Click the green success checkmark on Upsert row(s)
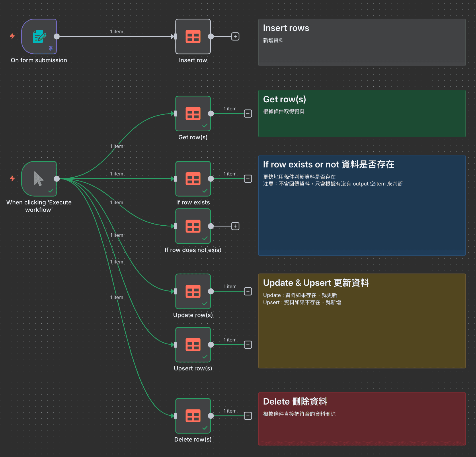 [x=205, y=357]
